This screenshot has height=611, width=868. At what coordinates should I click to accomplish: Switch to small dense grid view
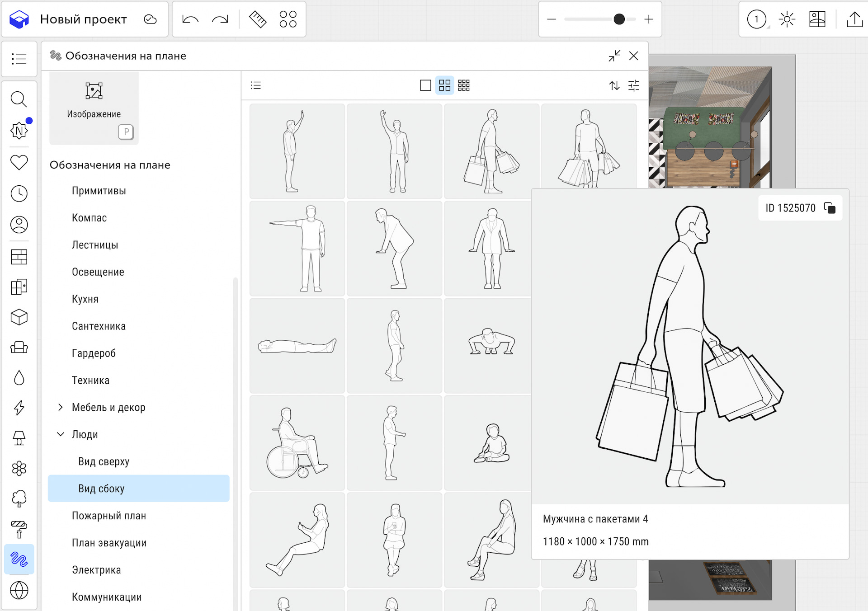click(x=464, y=85)
